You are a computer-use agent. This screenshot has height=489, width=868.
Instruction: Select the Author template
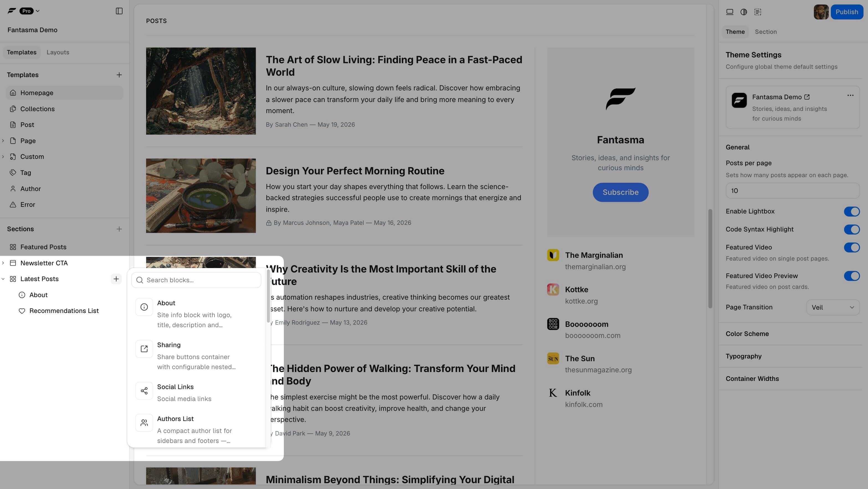(x=65, y=189)
